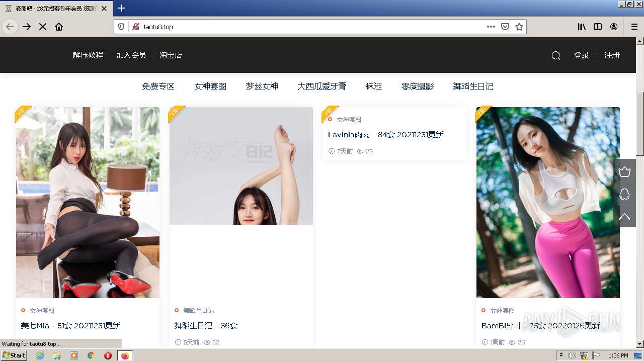The width and height of the screenshot is (644, 362).
Task: Click the 注册 register link
Action: click(612, 55)
